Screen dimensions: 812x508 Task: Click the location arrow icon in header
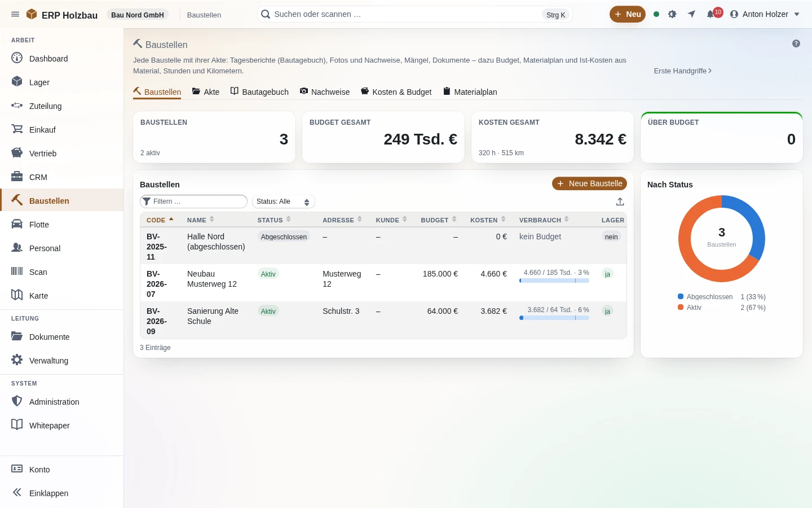pyautogui.click(x=691, y=14)
